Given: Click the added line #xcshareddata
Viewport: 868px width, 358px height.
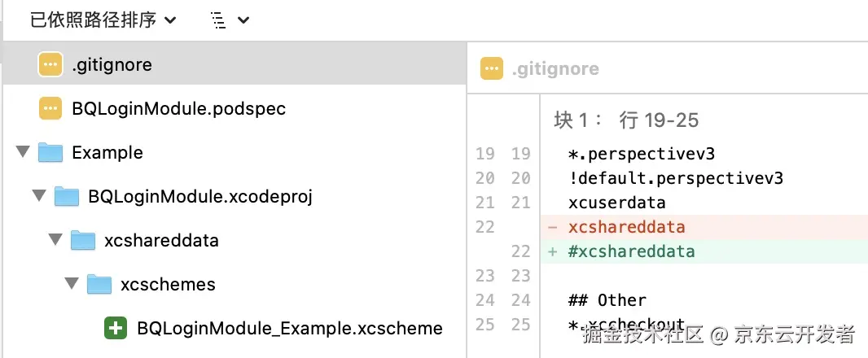Looking at the screenshot, I should coord(632,251).
